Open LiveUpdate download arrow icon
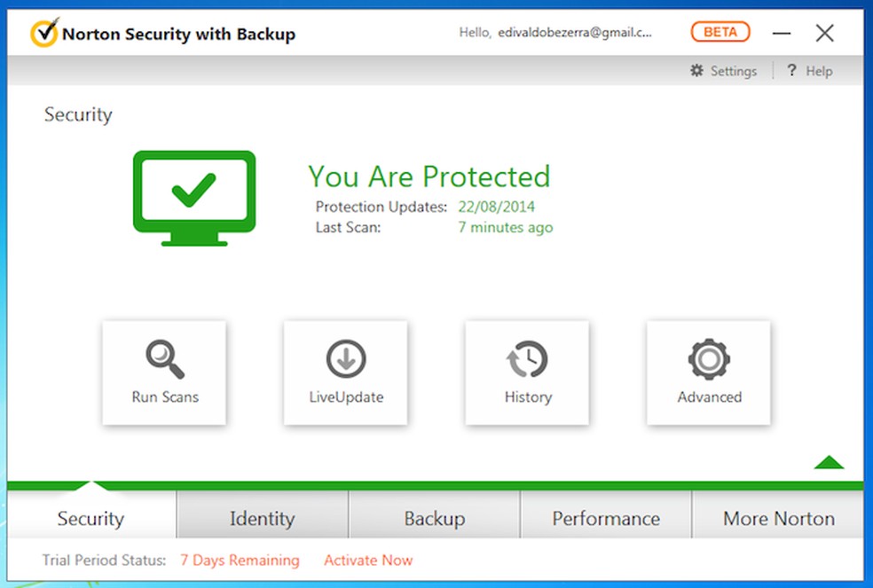This screenshot has height=588, width=873. click(346, 359)
